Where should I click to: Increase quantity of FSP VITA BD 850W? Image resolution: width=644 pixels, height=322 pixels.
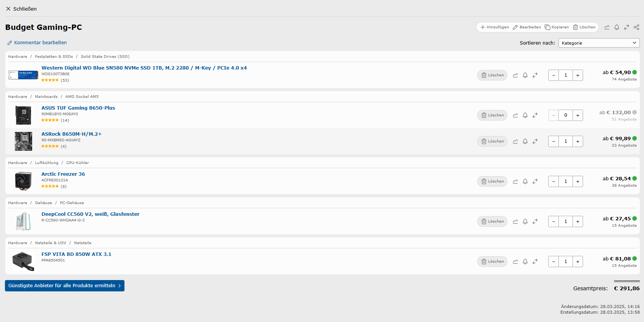tap(578, 262)
